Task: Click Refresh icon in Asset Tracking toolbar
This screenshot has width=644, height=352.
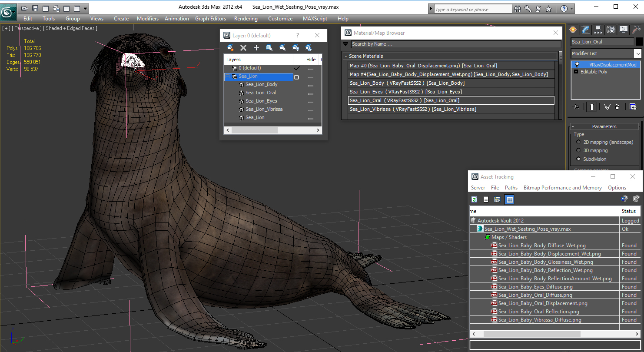Action: pyautogui.click(x=475, y=199)
